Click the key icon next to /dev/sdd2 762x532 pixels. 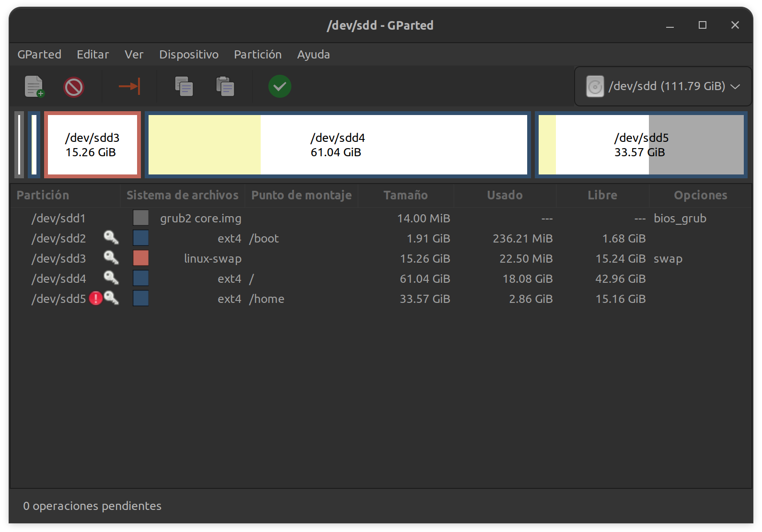[x=111, y=237]
